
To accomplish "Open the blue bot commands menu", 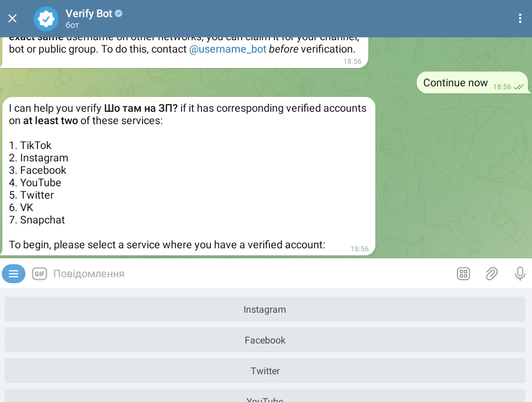I will pyautogui.click(x=14, y=274).
